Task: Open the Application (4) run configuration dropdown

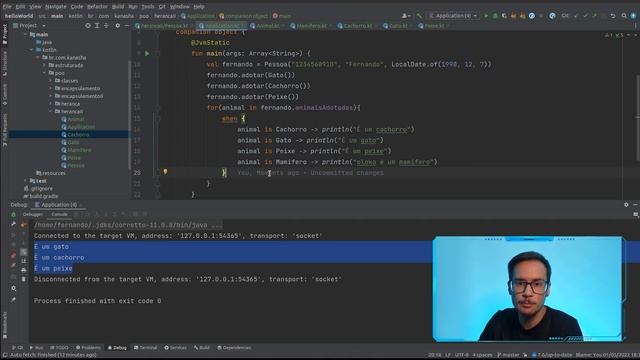Action: point(453,16)
